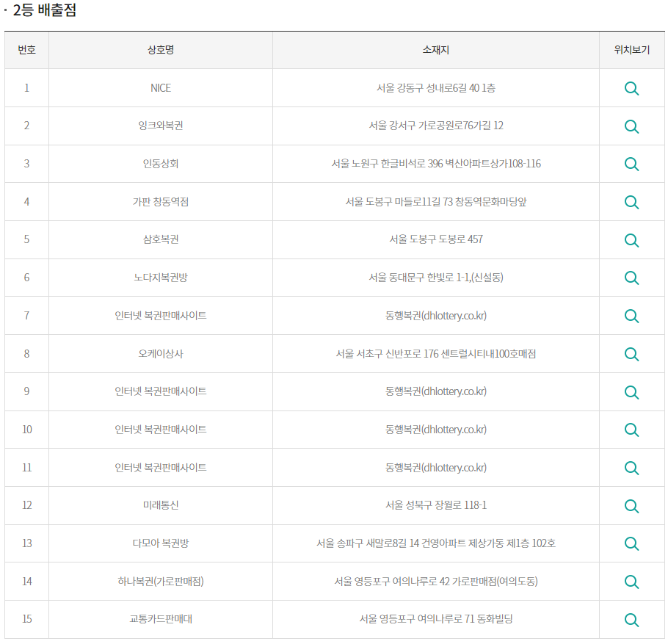Viewport: 668px width, 644px height.
Task: Click address 서울 동대문구 한빛로 1-1,(신설동)
Action: pyautogui.click(x=436, y=277)
